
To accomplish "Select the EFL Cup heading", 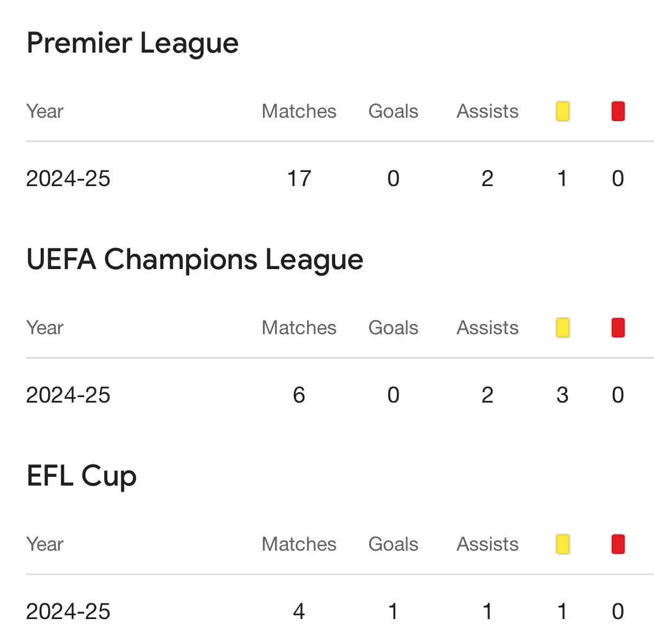I will pyautogui.click(x=81, y=476).
